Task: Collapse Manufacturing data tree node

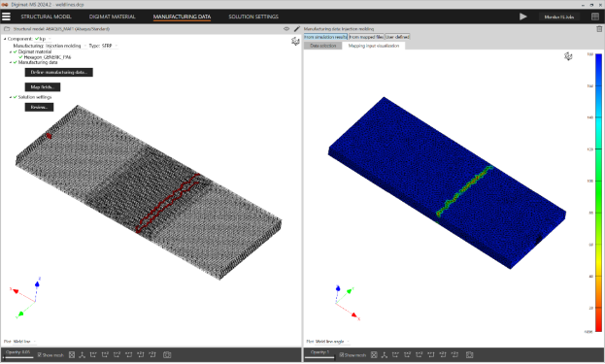Action: click(11, 62)
